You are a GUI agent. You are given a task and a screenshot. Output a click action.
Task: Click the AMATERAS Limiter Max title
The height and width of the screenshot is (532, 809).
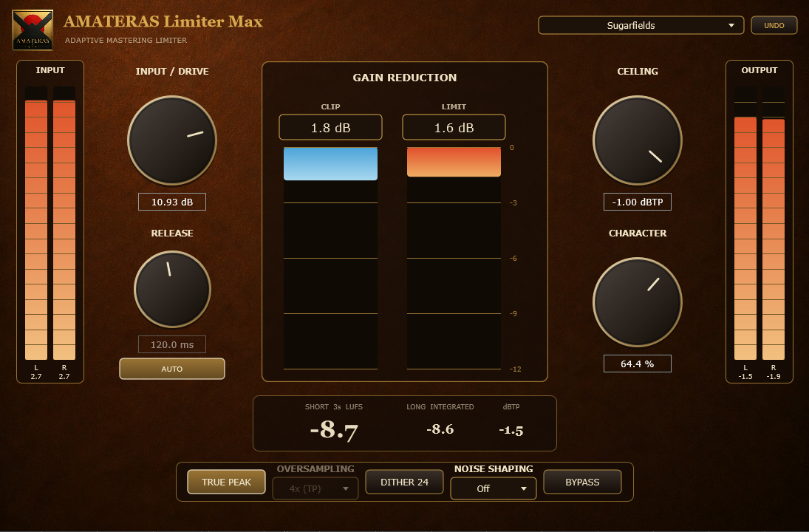click(x=163, y=21)
